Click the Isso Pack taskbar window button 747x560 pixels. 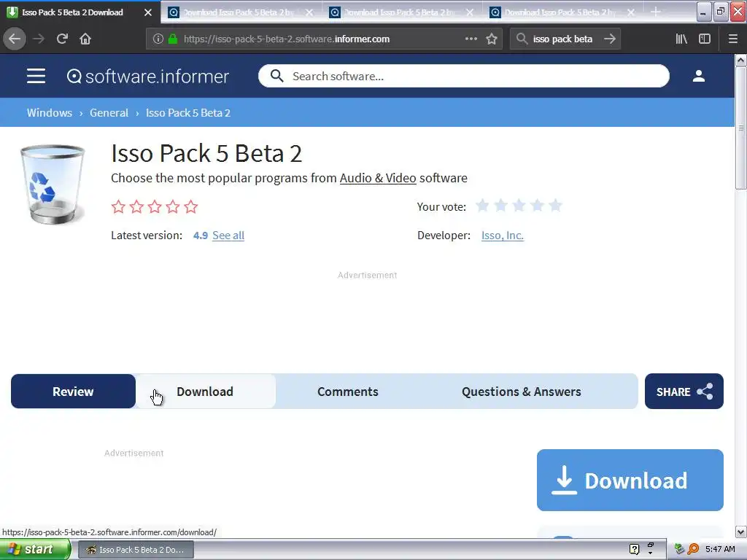[136, 550]
